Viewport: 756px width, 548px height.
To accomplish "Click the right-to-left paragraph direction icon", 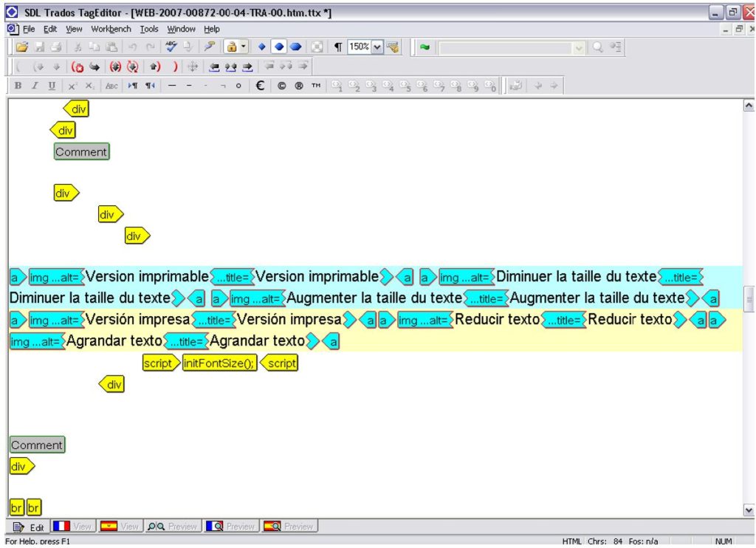I will (151, 86).
